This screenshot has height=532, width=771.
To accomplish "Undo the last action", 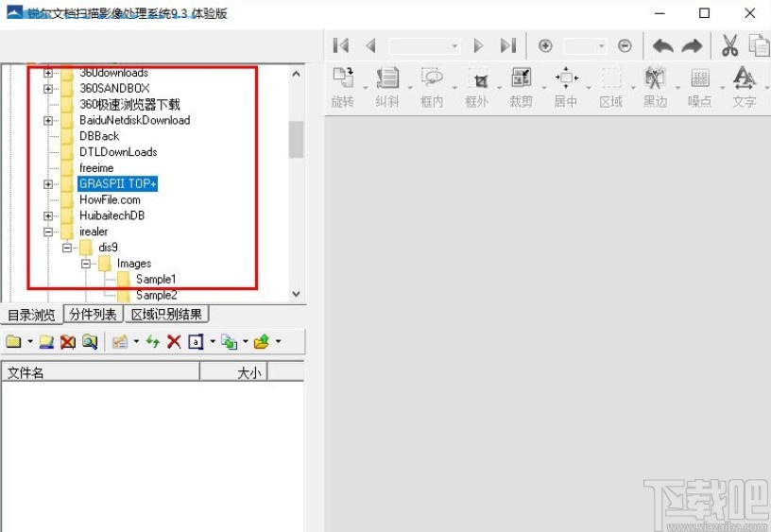I will click(x=663, y=46).
